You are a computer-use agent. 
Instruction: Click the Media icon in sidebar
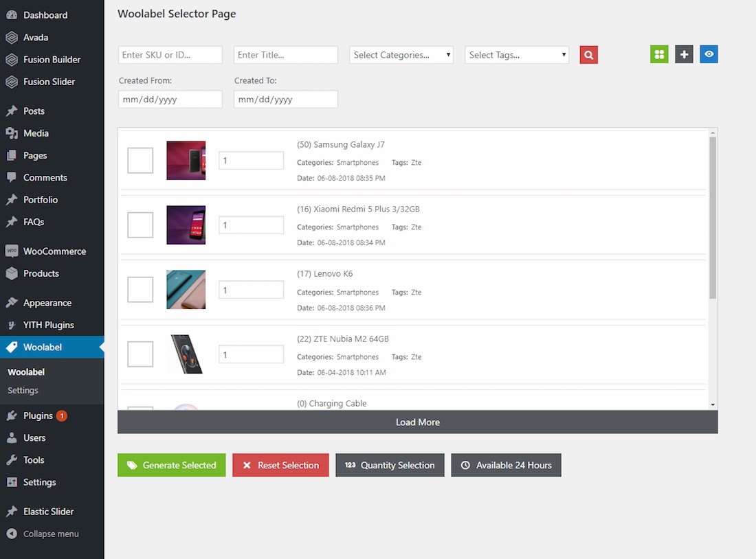(12, 133)
